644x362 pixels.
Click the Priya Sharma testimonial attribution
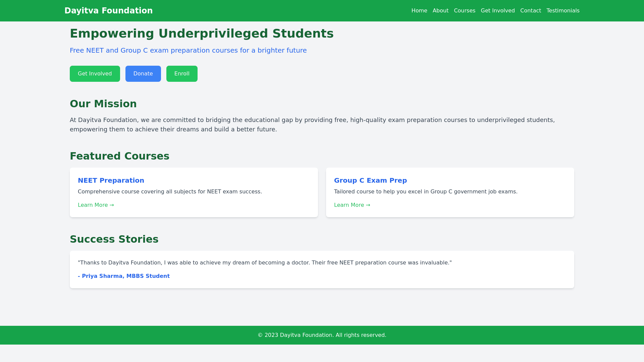(123, 276)
